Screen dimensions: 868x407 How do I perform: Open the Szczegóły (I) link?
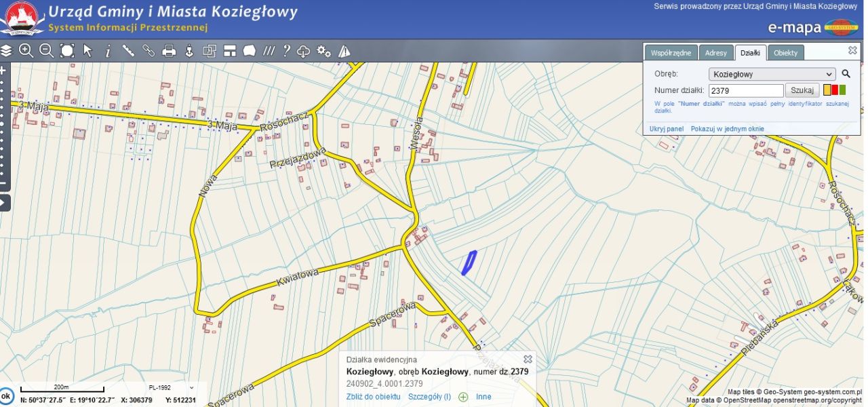429,397
